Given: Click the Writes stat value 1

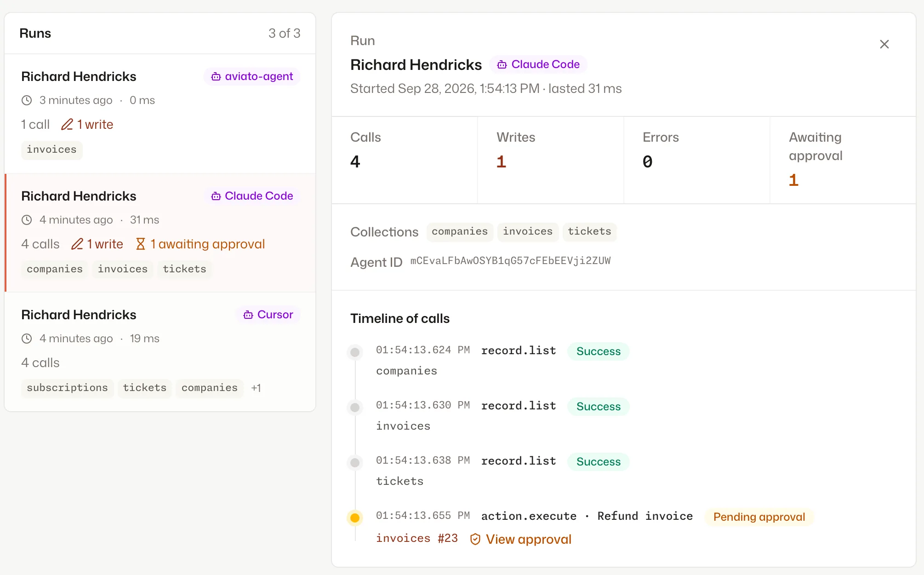Looking at the screenshot, I should (501, 162).
